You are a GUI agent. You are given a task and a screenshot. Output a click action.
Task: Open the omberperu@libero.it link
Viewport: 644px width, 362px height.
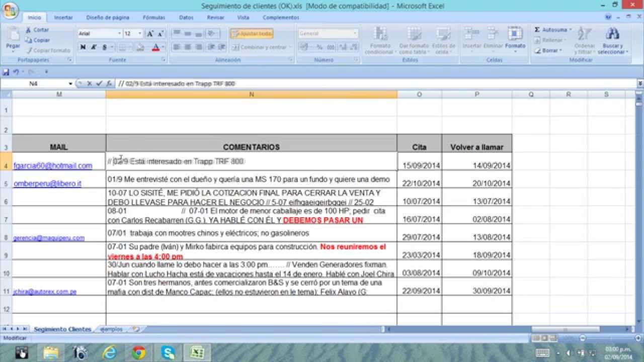tap(47, 184)
